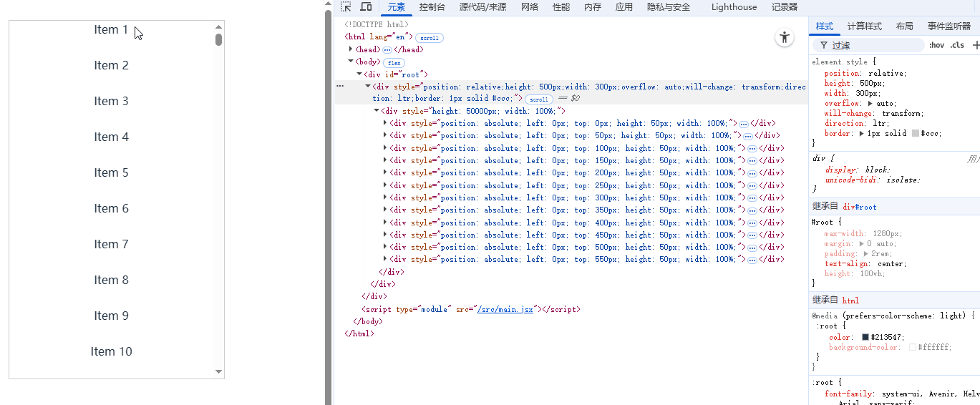
Task: Click the list scrollbar up arrow
Action: pos(219,27)
